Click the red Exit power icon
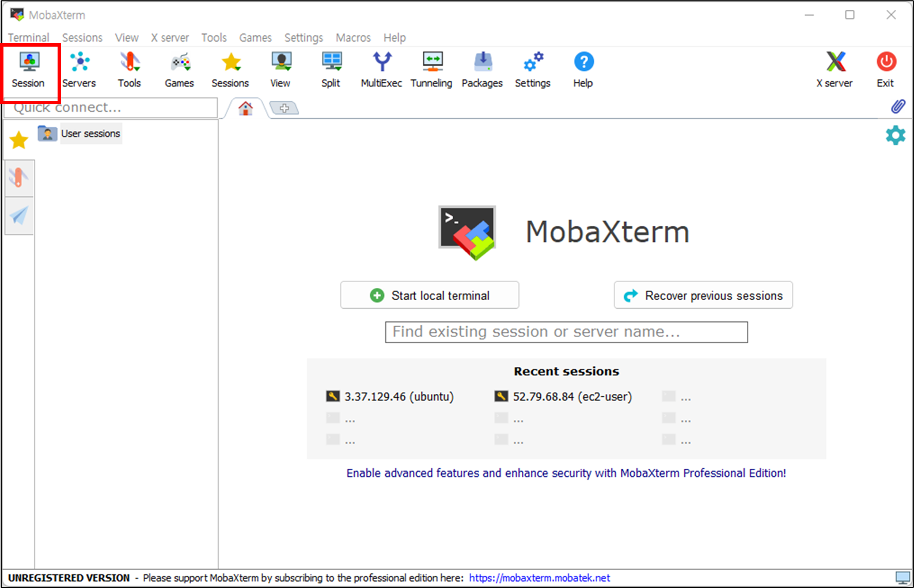 click(x=886, y=70)
